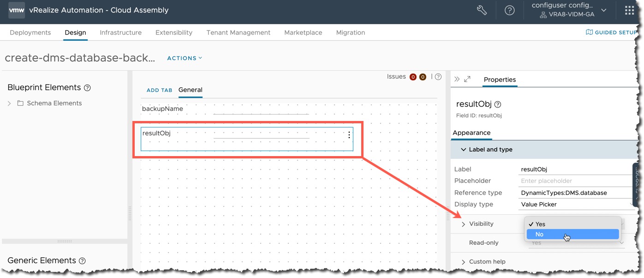The image size is (644, 278).
Task: Click the Guided Setup map icon
Action: tap(589, 32)
